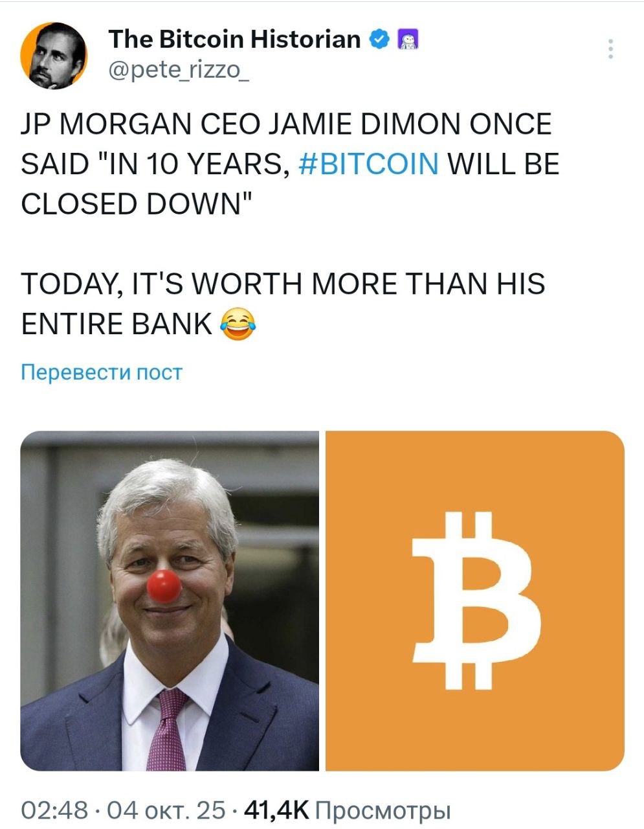Open the orange Bitcoin logo image
Image resolution: width=644 pixels, height=829 pixels.
(x=474, y=601)
